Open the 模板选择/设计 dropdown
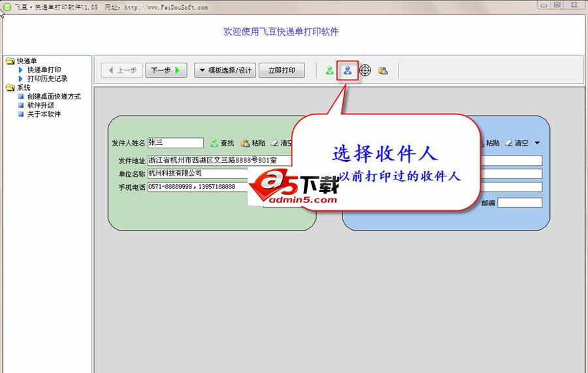The width and height of the screenshot is (588, 373). 225,70
